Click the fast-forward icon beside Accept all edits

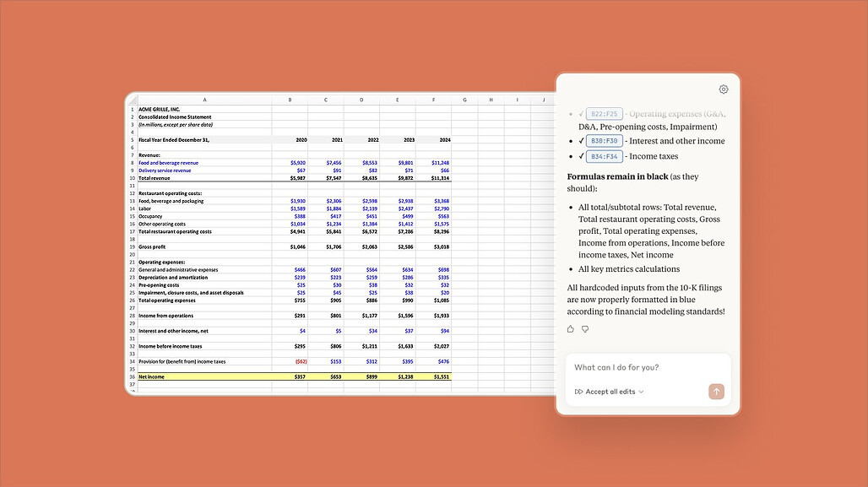(578, 392)
